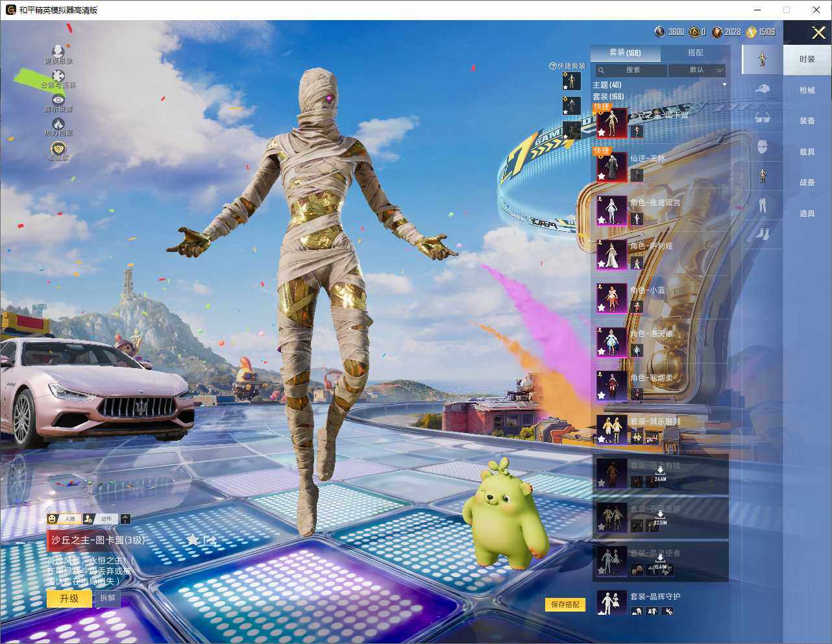Open the 装备 side tab
832x644 pixels.
tap(807, 121)
